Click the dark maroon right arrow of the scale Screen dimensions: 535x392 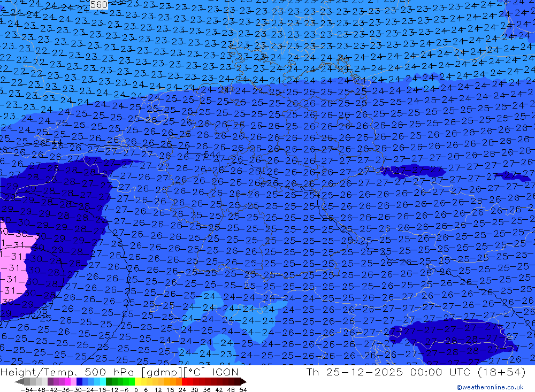pos(243,381)
